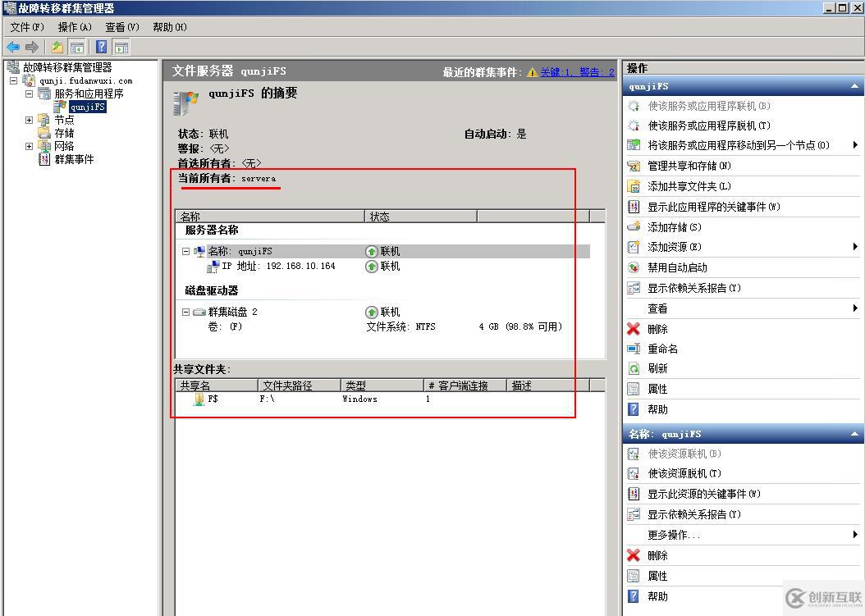
Task: Select the F$ shared folder row
Action: [x=213, y=399]
